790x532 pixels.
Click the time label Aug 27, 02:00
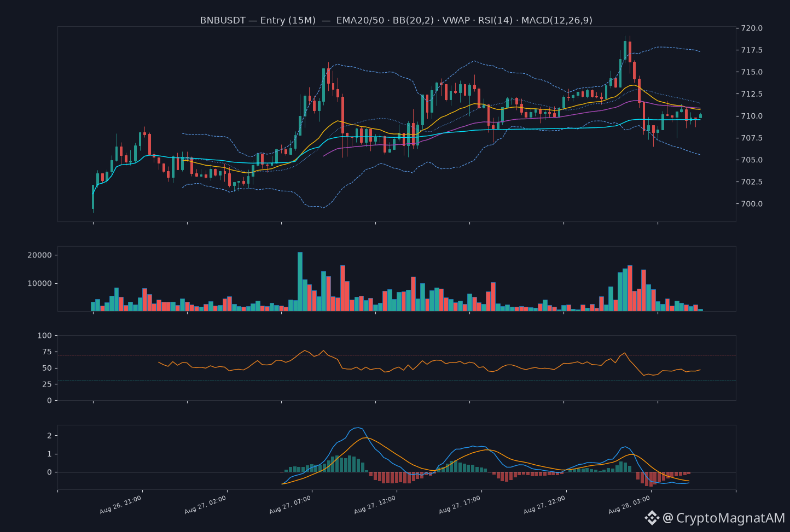pyautogui.click(x=205, y=505)
